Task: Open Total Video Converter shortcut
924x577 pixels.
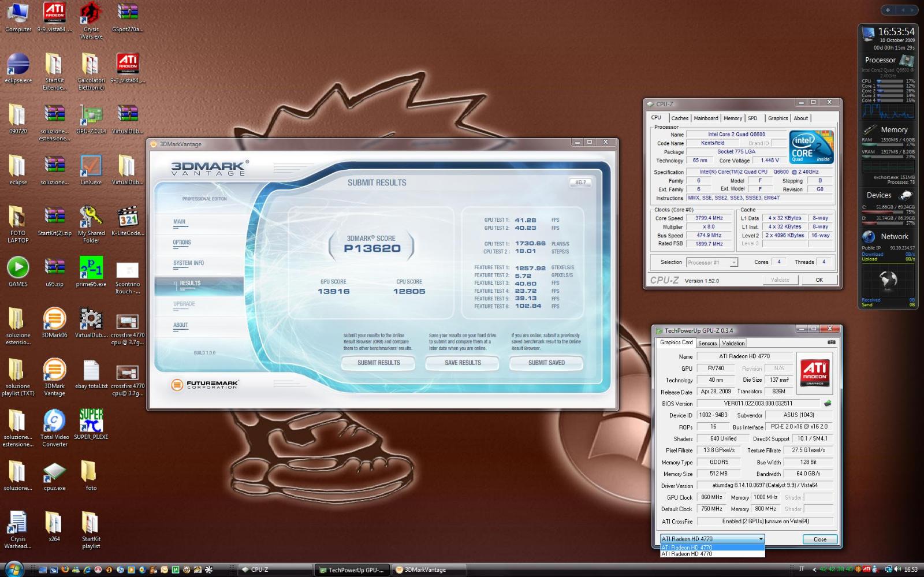Action: tap(54, 428)
